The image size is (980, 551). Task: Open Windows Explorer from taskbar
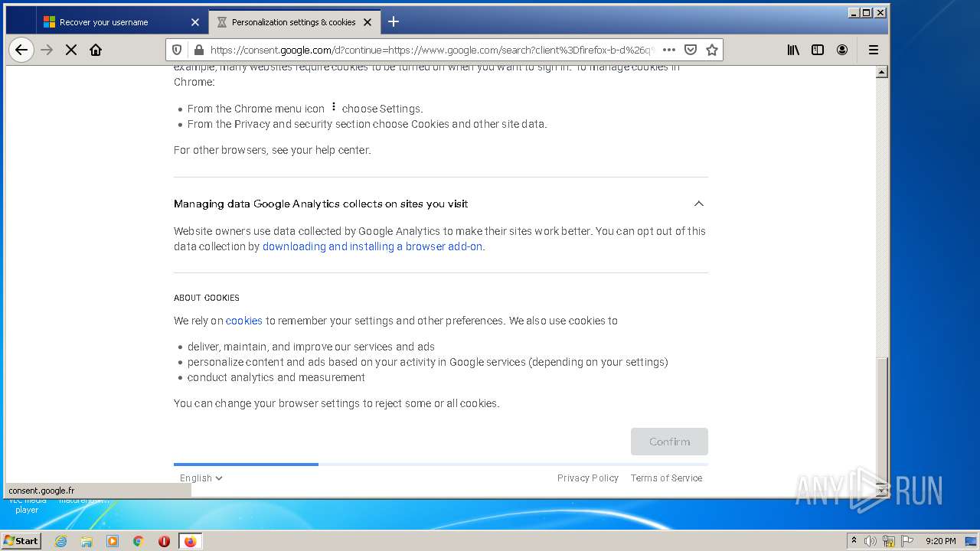pyautogui.click(x=87, y=541)
